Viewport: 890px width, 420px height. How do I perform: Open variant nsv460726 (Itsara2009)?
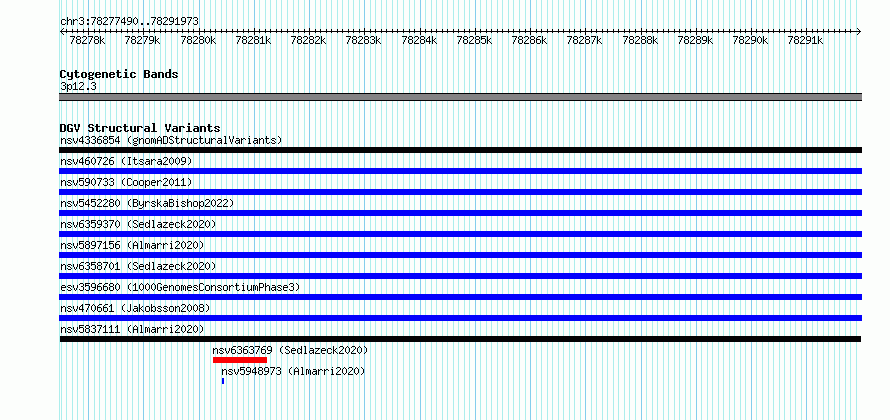[127, 161]
